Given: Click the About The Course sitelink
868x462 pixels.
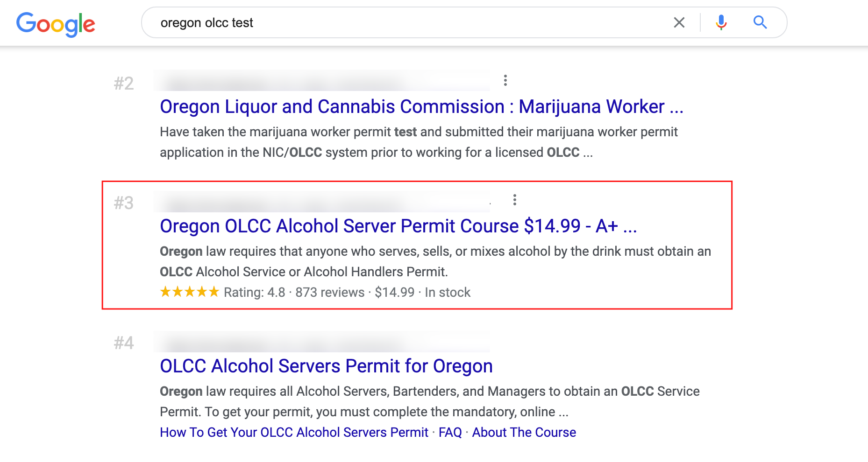Looking at the screenshot, I should [524, 433].
